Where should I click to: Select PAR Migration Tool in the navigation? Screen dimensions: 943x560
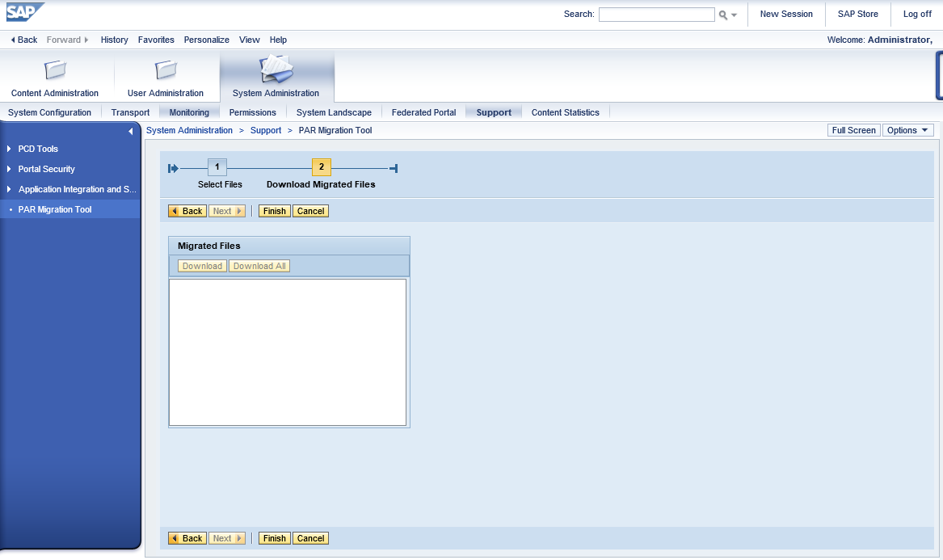pyautogui.click(x=55, y=209)
